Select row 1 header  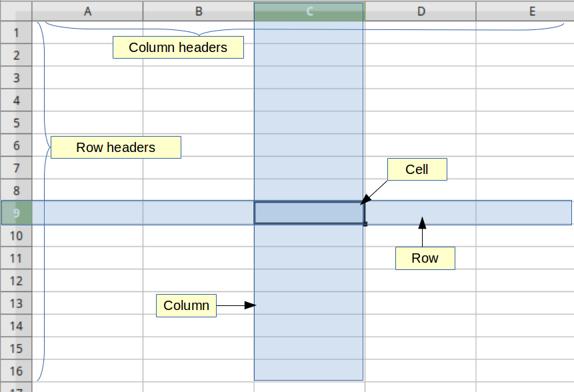(x=16, y=32)
